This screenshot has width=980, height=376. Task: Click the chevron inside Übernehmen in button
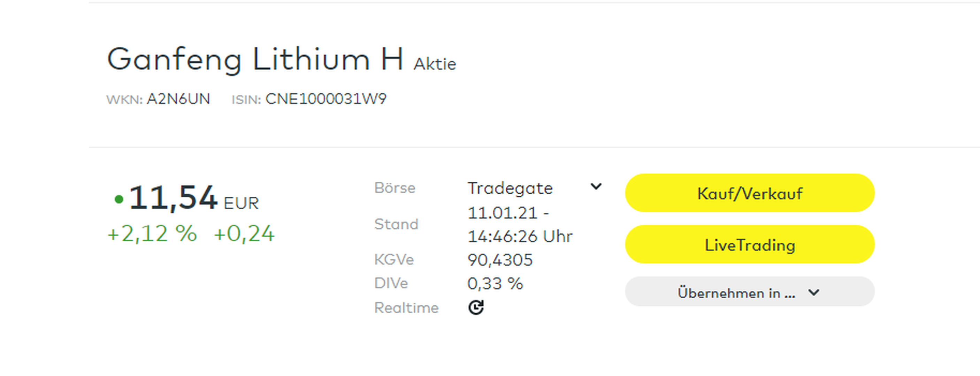pyautogui.click(x=814, y=292)
